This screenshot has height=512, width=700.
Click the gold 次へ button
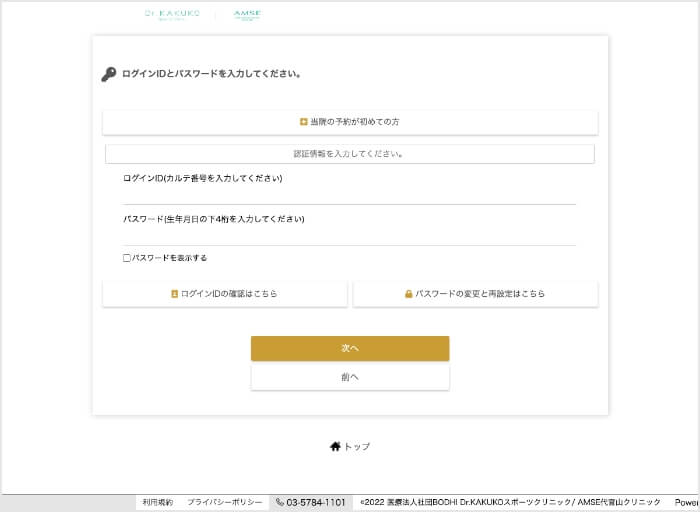click(x=350, y=348)
